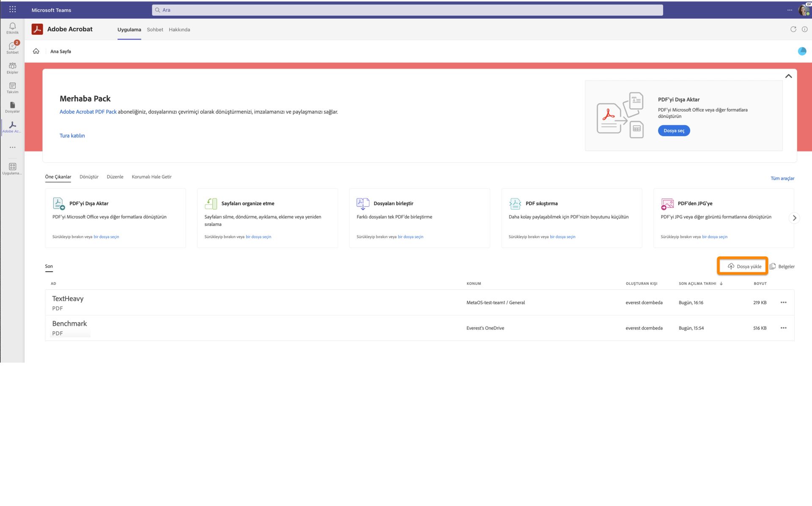This screenshot has height=506, width=812.
Task: Open more options for Benchmark file
Action: (x=783, y=328)
